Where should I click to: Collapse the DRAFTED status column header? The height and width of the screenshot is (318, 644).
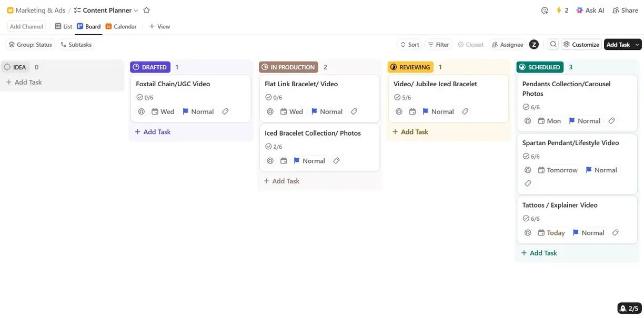(x=150, y=67)
